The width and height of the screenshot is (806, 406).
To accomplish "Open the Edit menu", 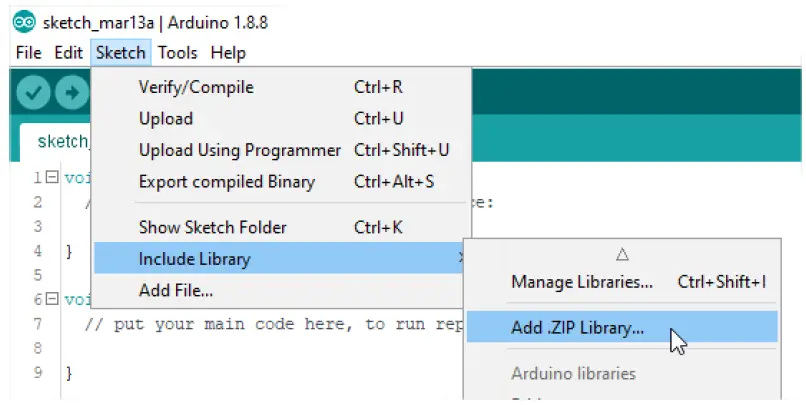I will pos(68,52).
